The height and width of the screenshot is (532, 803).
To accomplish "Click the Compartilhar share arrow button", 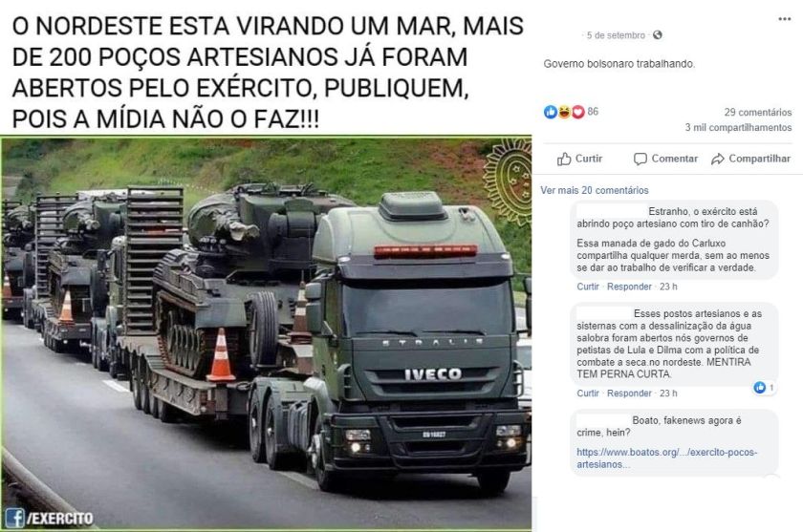I will 750,159.
